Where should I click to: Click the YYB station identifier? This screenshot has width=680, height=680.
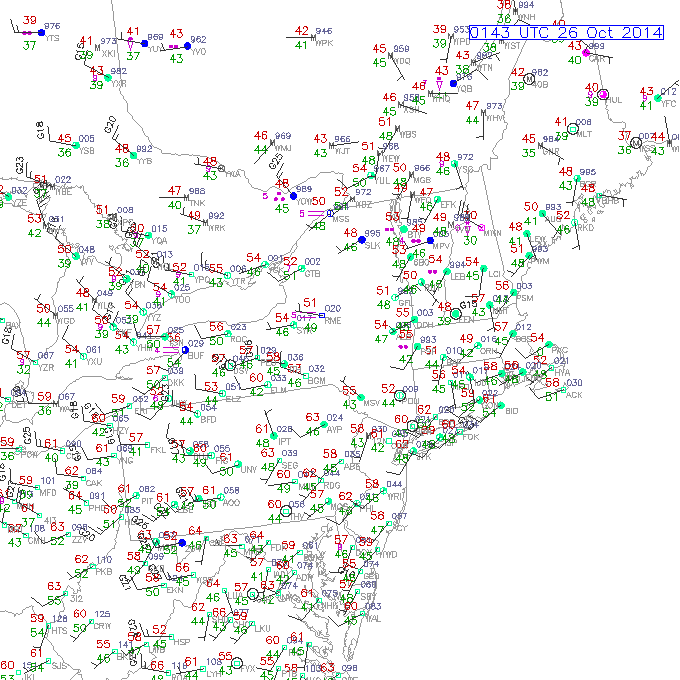pos(144,161)
